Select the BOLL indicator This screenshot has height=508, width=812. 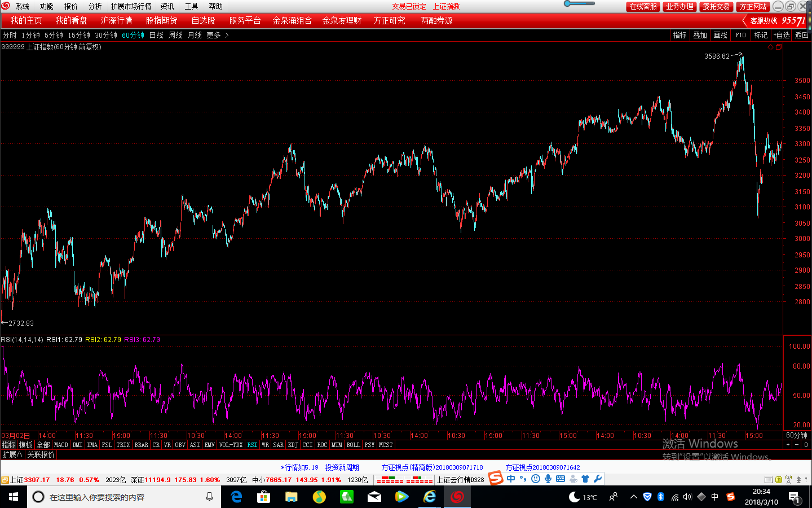pos(353,445)
